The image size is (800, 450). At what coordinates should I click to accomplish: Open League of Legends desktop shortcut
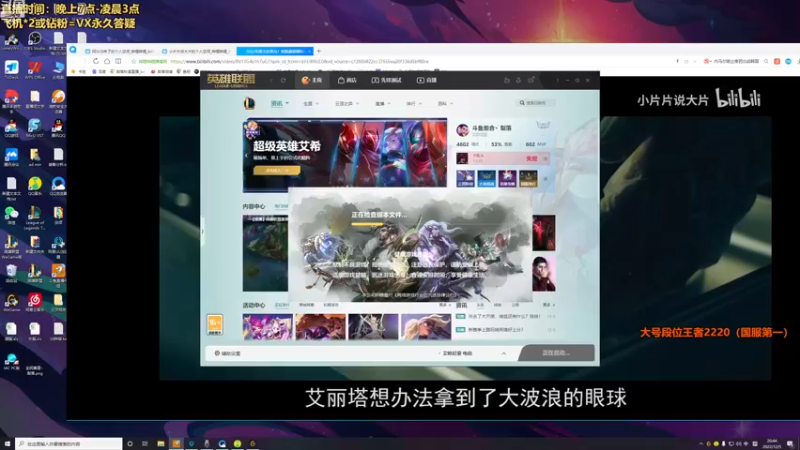click(35, 216)
